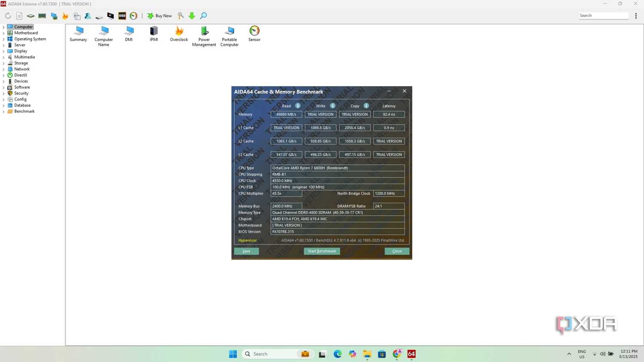This screenshot has width=644, height=362.
Task: Expand the Network tree node
Action: 3,69
